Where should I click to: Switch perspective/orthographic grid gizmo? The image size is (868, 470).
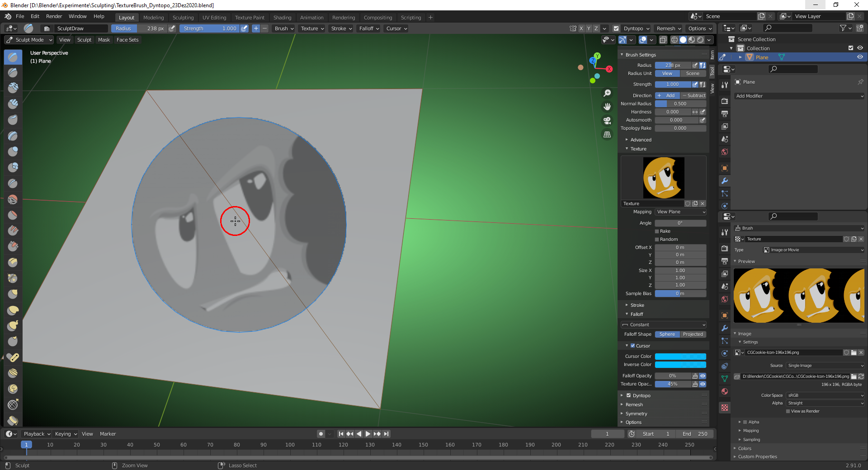607,134
